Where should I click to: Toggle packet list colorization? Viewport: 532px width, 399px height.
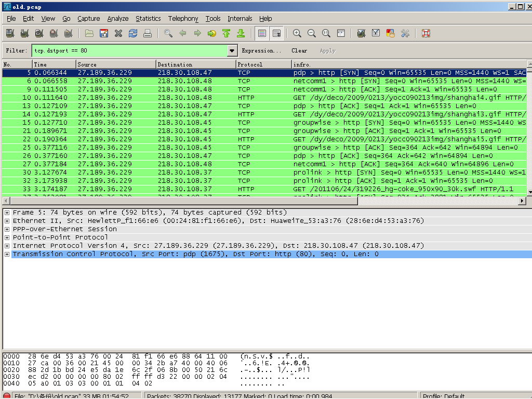click(x=262, y=33)
